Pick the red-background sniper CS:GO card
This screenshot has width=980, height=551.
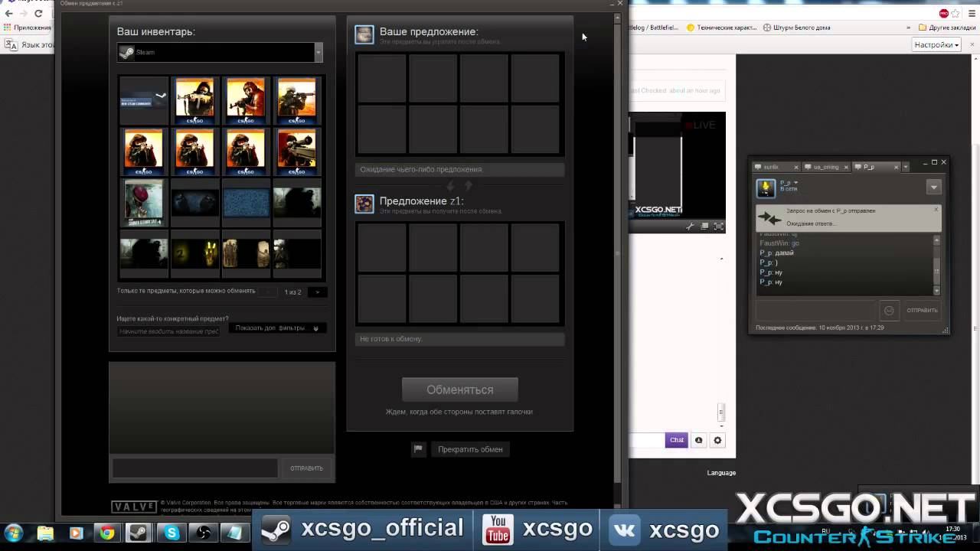coord(297,151)
